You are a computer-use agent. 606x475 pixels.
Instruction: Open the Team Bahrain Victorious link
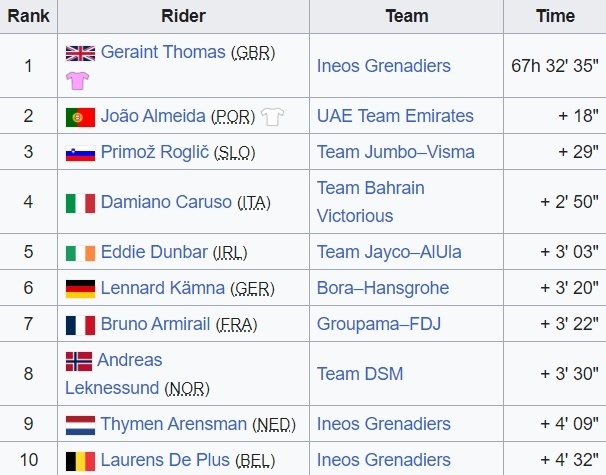370,202
